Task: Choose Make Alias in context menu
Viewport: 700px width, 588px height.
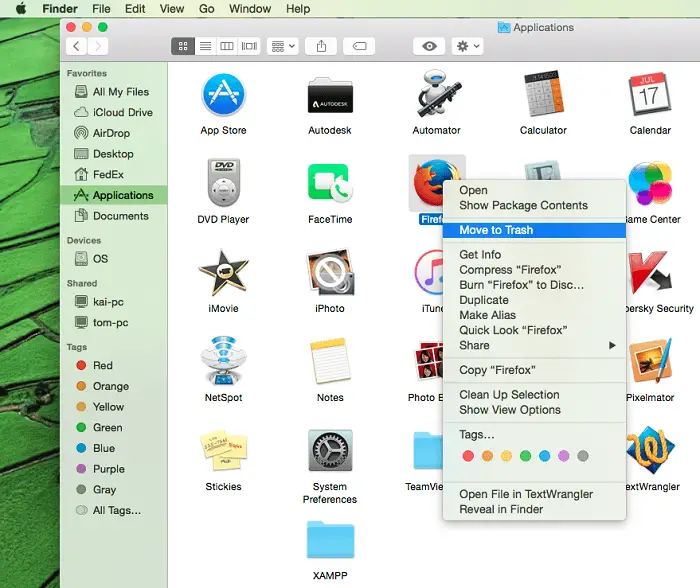Action: 534,315
